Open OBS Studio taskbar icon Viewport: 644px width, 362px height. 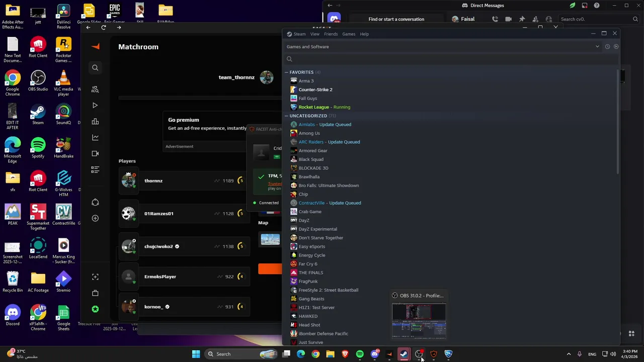419,354
